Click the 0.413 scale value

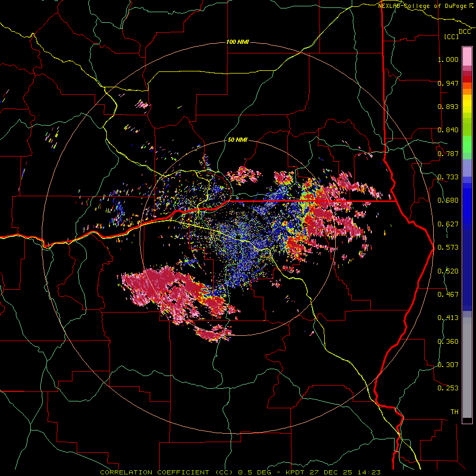coord(448,318)
